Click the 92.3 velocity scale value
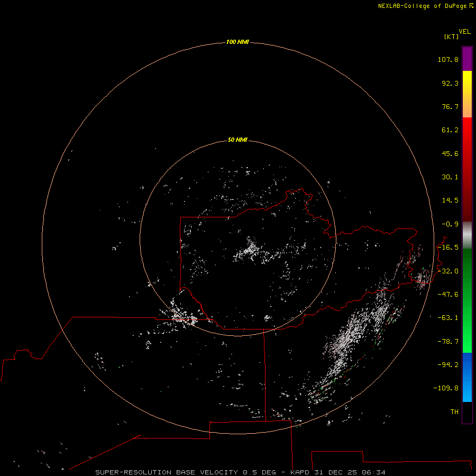 (450, 83)
